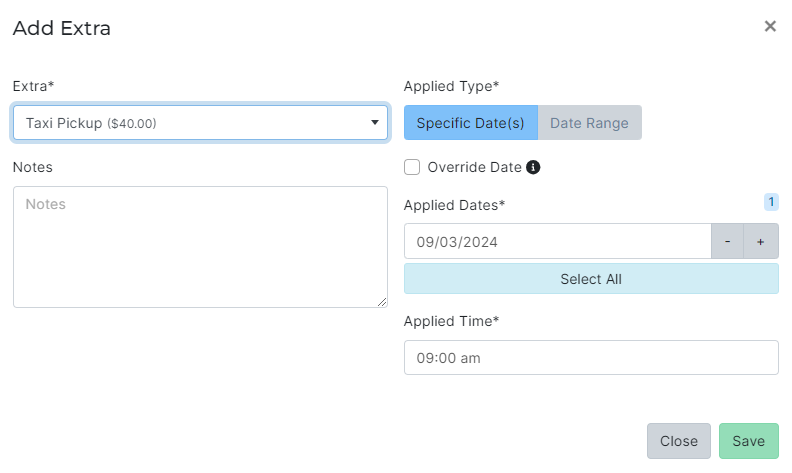
Task: Open the 09:00 am Applied Time field
Action: coord(590,357)
